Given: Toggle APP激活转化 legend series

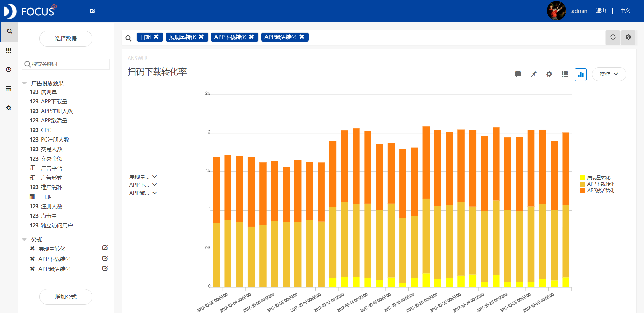Looking at the screenshot, I should pos(600,191).
